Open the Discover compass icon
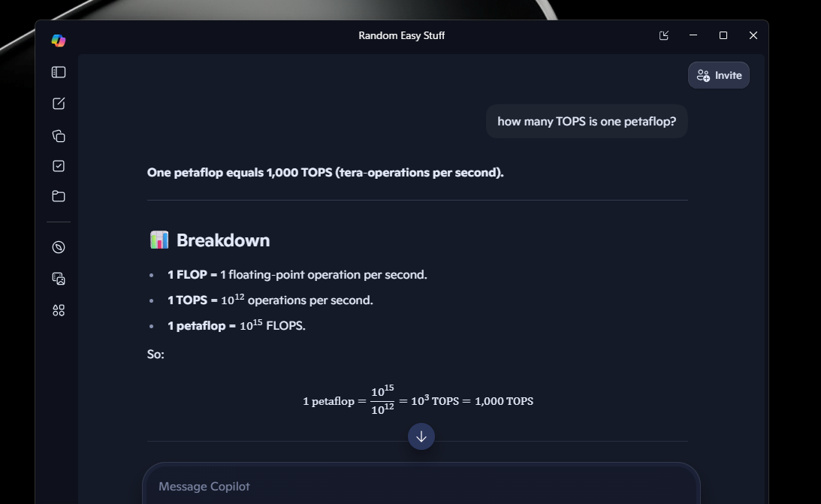 [59, 247]
